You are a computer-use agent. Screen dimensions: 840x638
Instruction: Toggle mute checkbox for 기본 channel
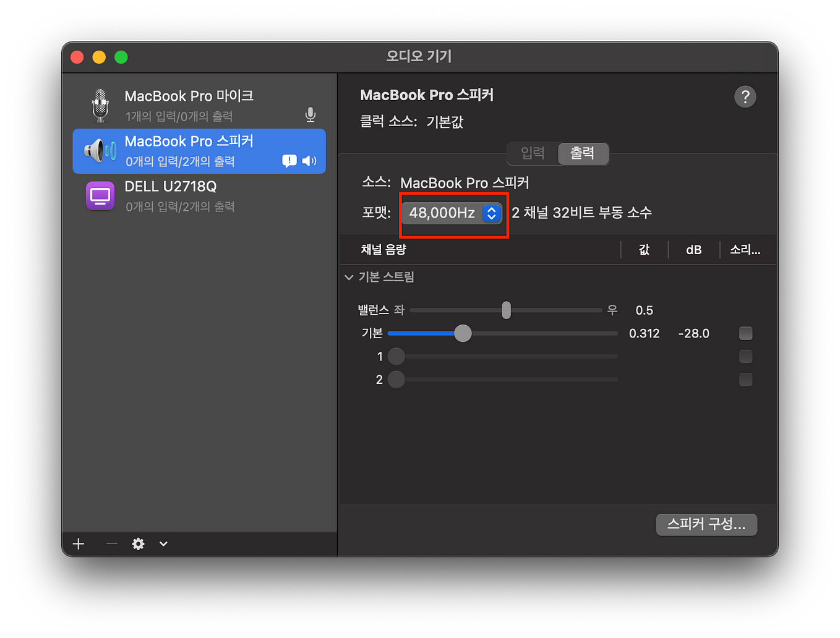click(x=746, y=333)
